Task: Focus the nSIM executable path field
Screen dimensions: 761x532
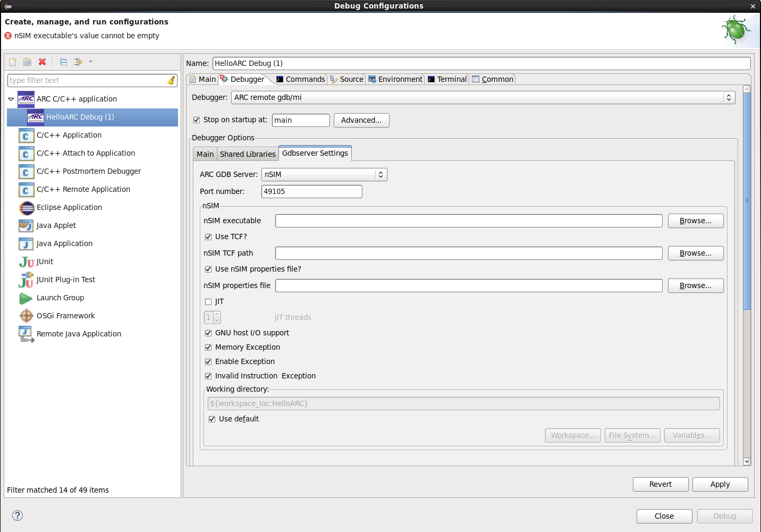Action: point(469,221)
